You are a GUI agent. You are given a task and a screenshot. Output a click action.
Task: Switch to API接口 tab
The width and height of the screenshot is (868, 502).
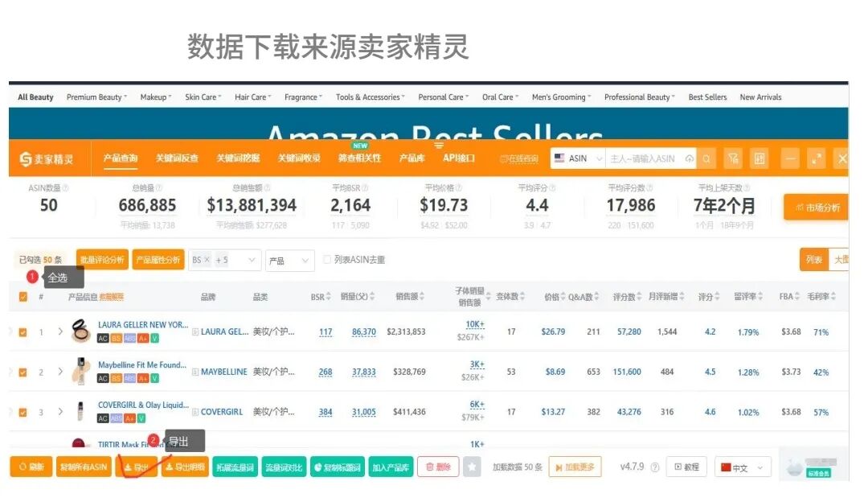[x=458, y=158]
